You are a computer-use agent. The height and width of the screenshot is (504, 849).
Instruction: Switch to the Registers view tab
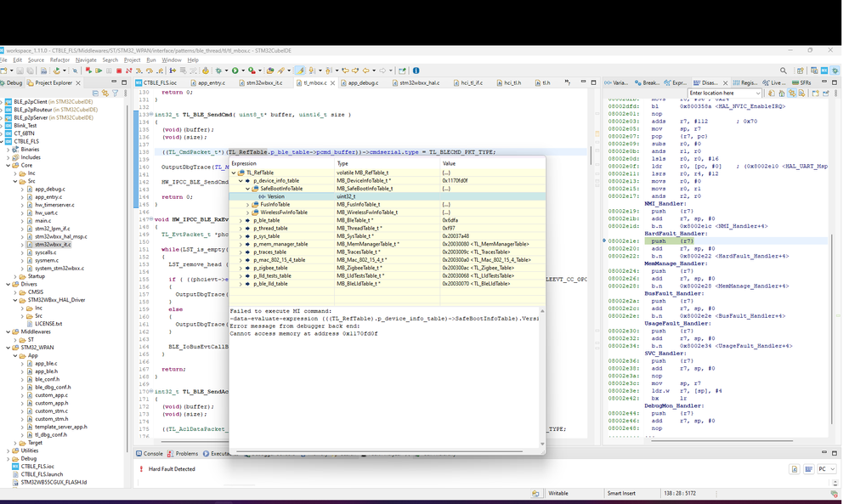pyautogui.click(x=745, y=82)
